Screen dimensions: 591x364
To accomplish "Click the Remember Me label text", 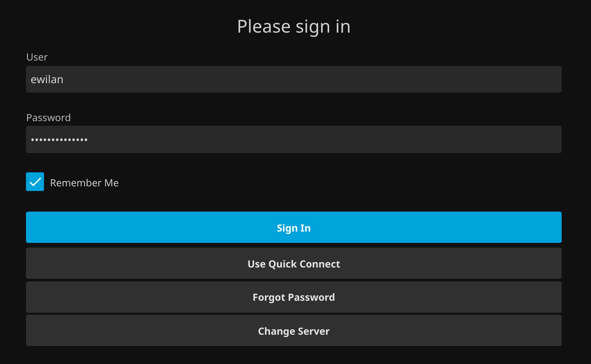I will tap(84, 183).
